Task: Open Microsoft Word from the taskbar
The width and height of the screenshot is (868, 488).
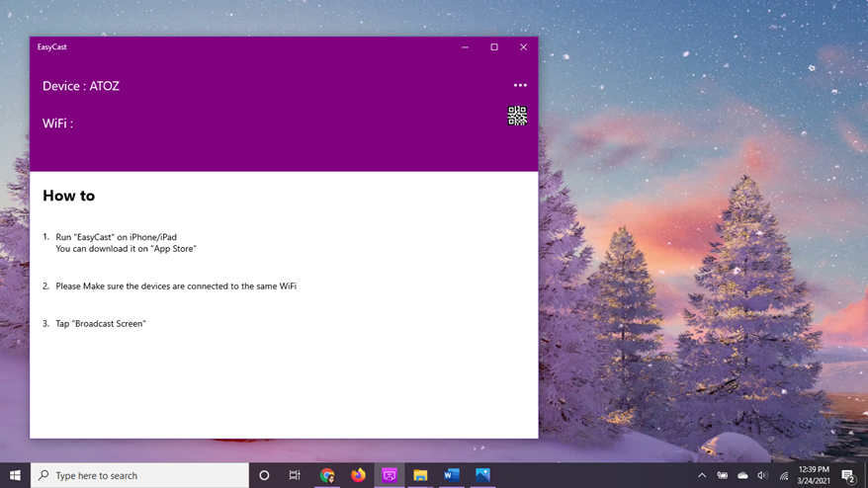Action: pyautogui.click(x=452, y=475)
